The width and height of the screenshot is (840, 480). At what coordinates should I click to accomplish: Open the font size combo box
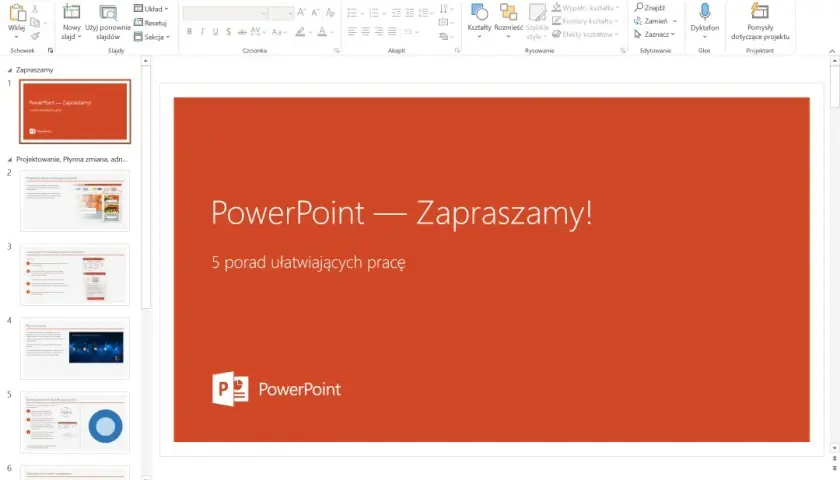282,13
